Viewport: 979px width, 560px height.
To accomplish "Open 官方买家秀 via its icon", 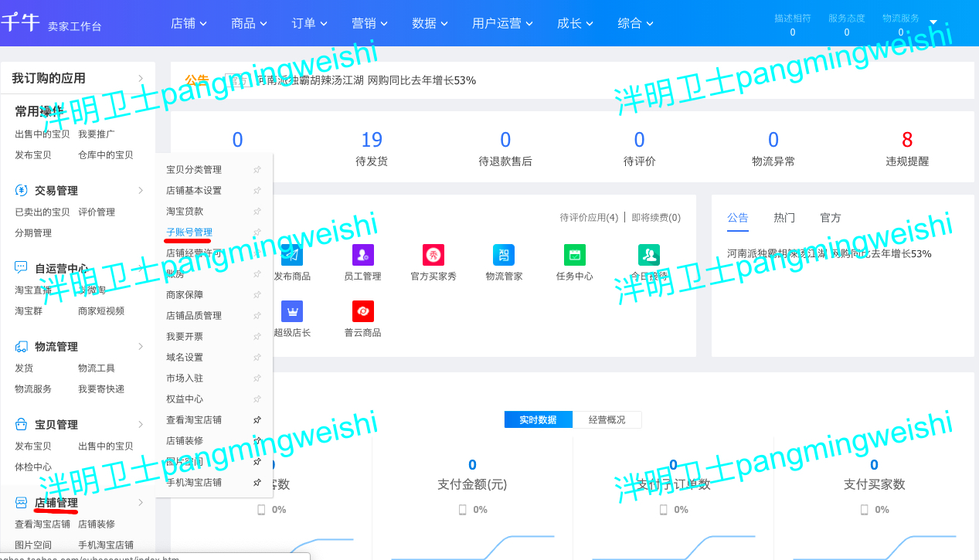I will (435, 255).
